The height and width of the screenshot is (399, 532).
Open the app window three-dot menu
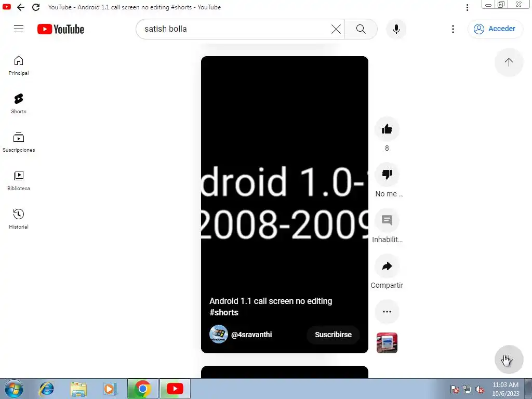(x=467, y=7)
